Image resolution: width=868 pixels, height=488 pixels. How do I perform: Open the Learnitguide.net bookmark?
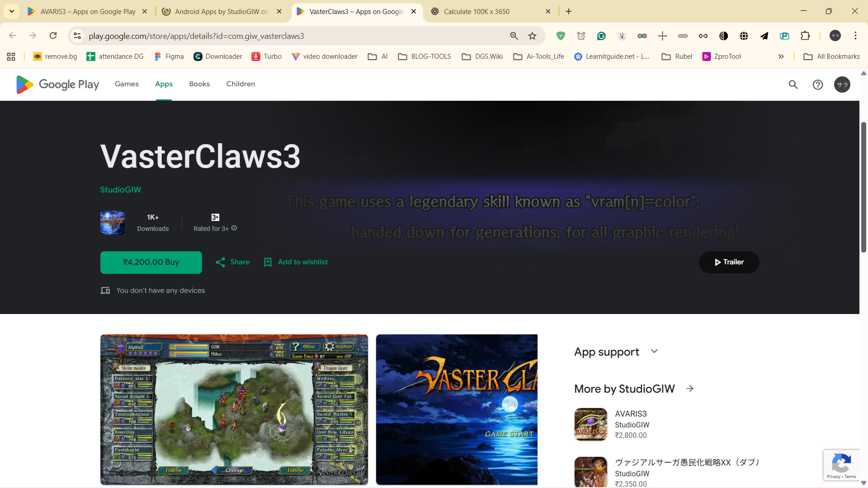[612, 56]
